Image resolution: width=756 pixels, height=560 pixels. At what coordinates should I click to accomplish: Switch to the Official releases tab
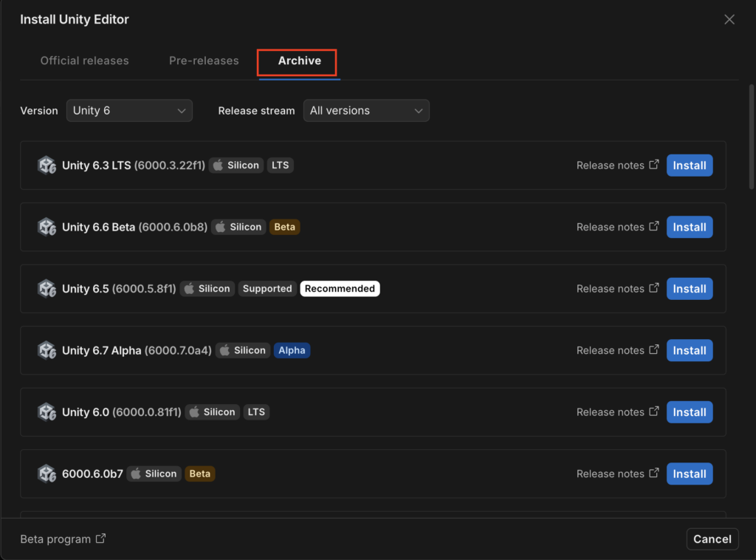84,61
